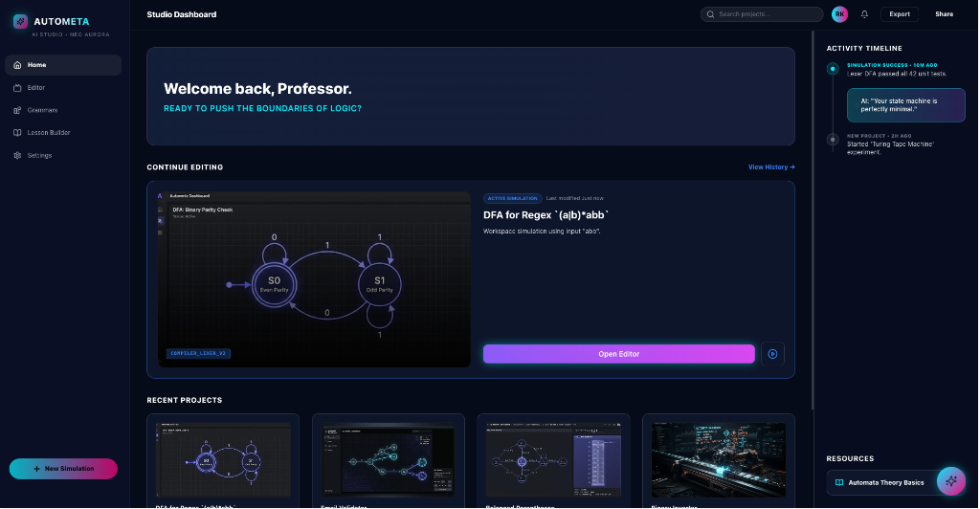Click the Share button

pos(944,14)
